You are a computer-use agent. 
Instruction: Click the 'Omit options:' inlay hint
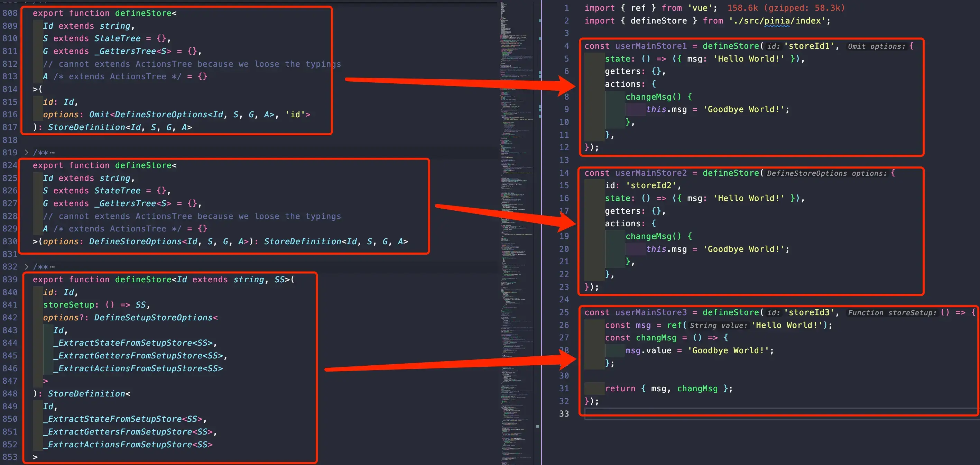tap(876, 46)
